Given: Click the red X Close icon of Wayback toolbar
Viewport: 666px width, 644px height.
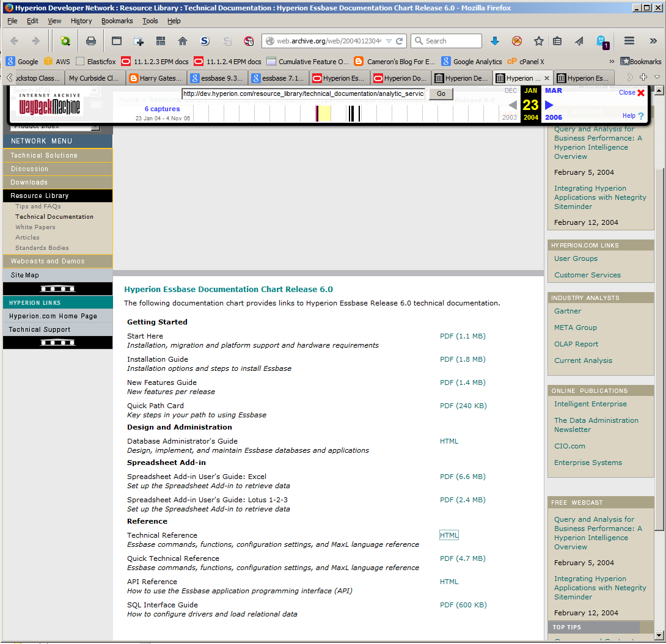Looking at the screenshot, I should pyautogui.click(x=641, y=93).
